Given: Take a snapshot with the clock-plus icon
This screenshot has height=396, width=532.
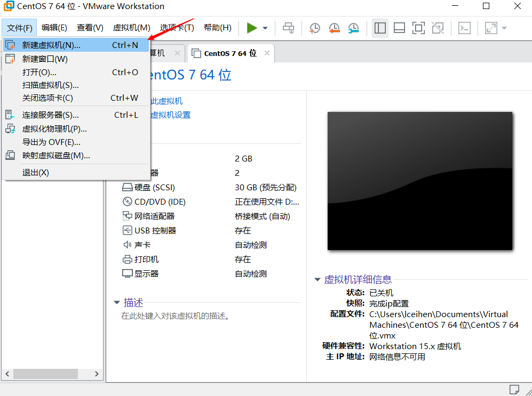Looking at the screenshot, I should tap(315, 28).
